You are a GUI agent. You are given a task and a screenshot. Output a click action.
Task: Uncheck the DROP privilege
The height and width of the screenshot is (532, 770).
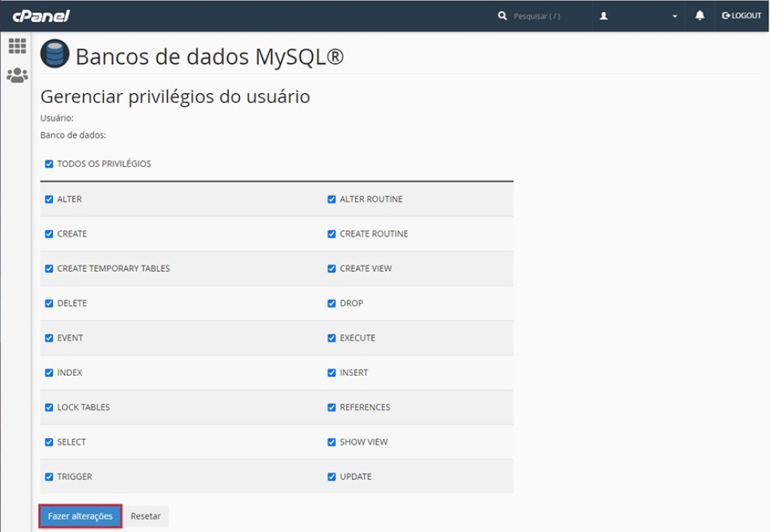pos(332,304)
